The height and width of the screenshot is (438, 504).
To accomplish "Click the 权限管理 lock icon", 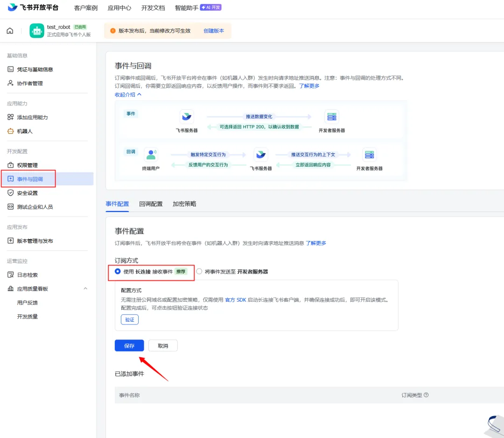I will [x=11, y=165].
